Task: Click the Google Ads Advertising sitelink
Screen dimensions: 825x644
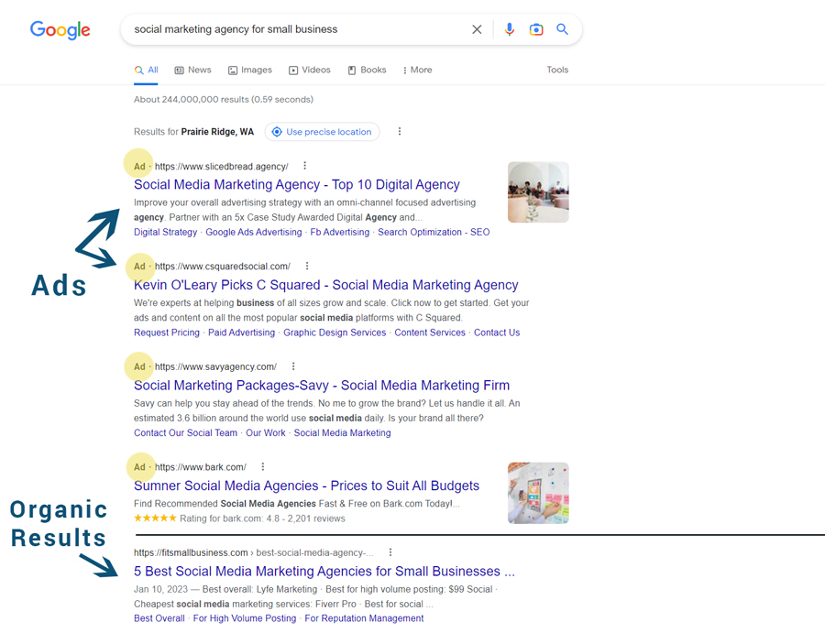Action: [x=254, y=233]
